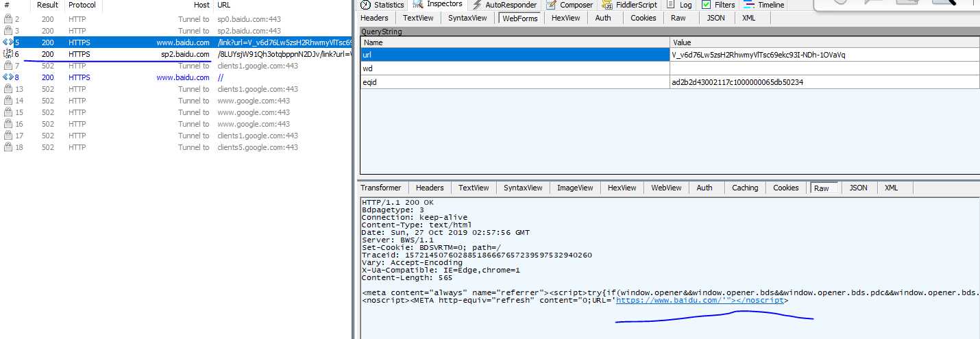Open response Headers tab next to Transformer

430,188
